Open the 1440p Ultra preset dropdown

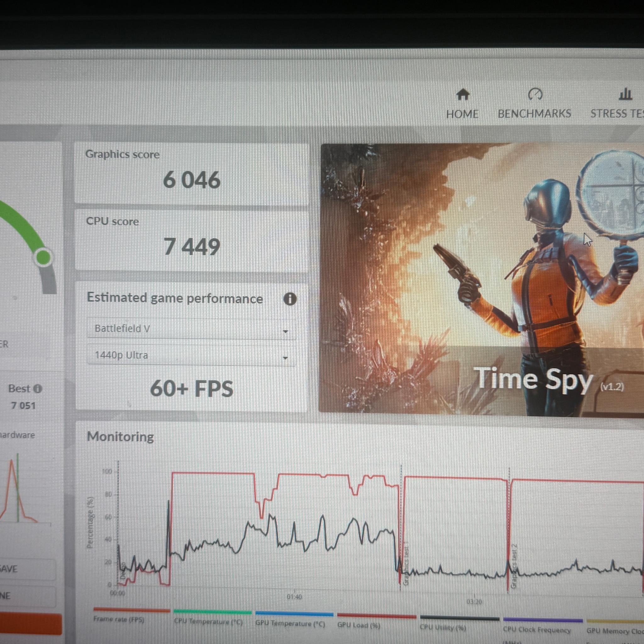pyautogui.click(x=191, y=355)
